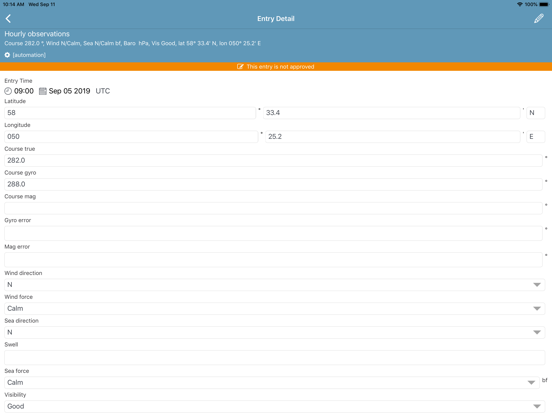Tap the Latitude hemisphere field N
Image resolution: width=552 pixels, height=414 pixels.
(536, 113)
